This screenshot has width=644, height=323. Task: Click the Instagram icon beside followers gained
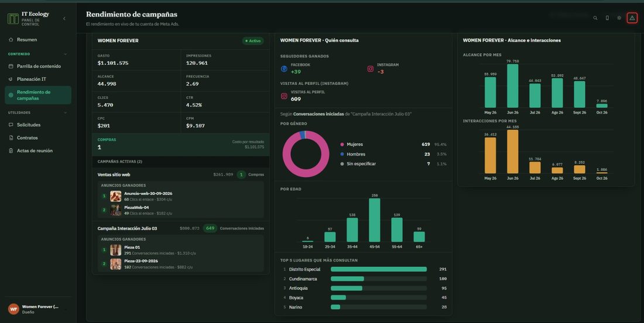[371, 69]
